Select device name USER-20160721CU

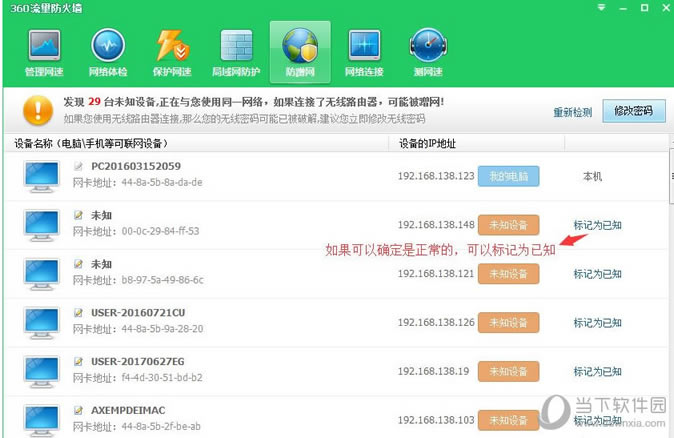pos(138,312)
